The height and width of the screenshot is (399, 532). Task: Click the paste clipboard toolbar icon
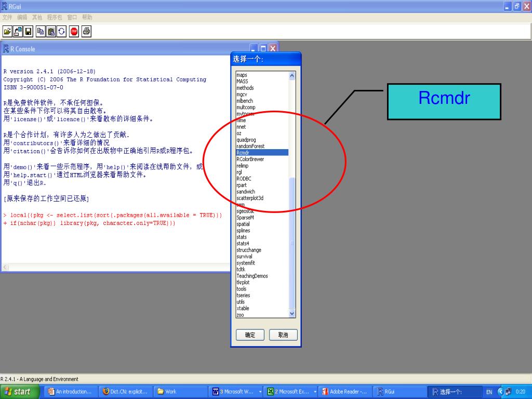click(x=51, y=32)
